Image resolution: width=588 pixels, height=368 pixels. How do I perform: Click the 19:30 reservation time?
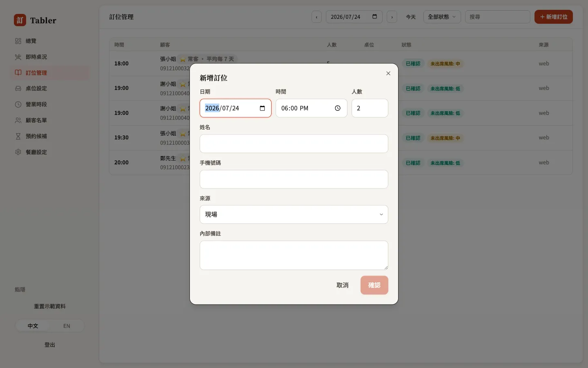(121, 137)
